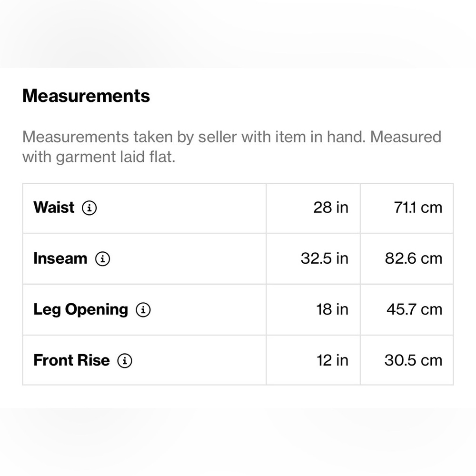Select the 32.5 in inseam value

click(325, 259)
